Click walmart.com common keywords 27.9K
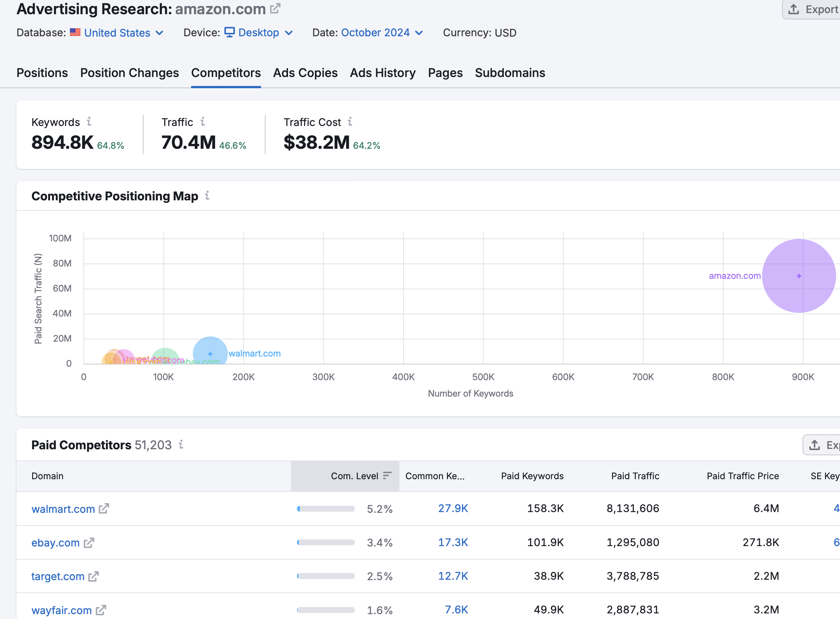The image size is (840, 619). pyautogui.click(x=453, y=508)
